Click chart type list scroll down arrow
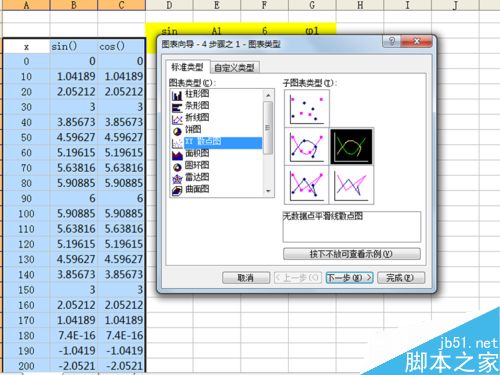The image size is (500, 375). pyautogui.click(x=268, y=191)
